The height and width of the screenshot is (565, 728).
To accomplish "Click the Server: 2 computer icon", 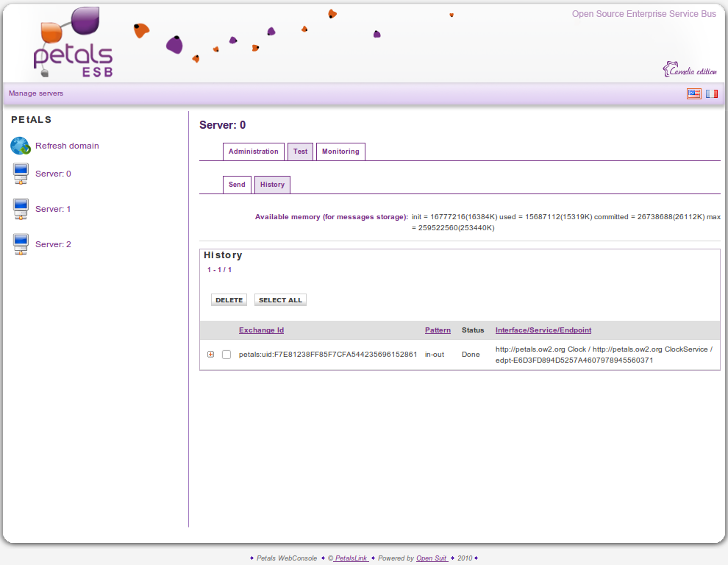I will tap(21, 244).
